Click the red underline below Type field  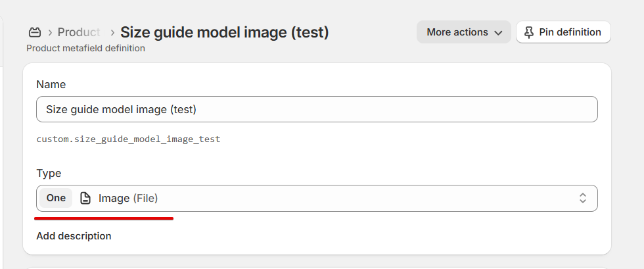[x=104, y=218]
